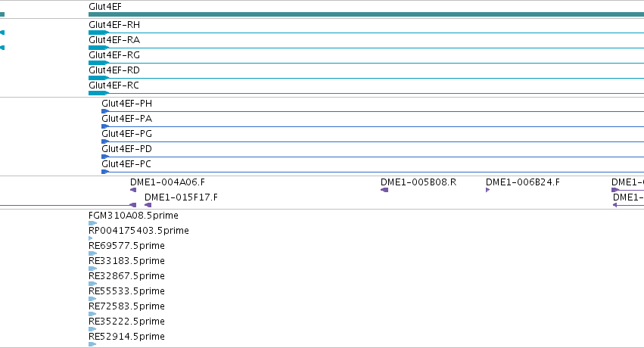Click the RE32867.5prime EST glyph

click(93, 284)
